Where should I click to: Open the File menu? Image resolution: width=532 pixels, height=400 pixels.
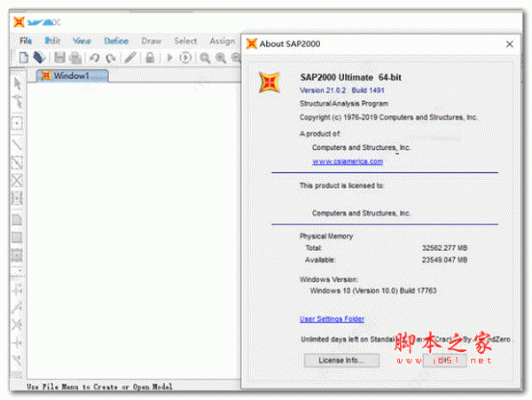click(x=26, y=41)
